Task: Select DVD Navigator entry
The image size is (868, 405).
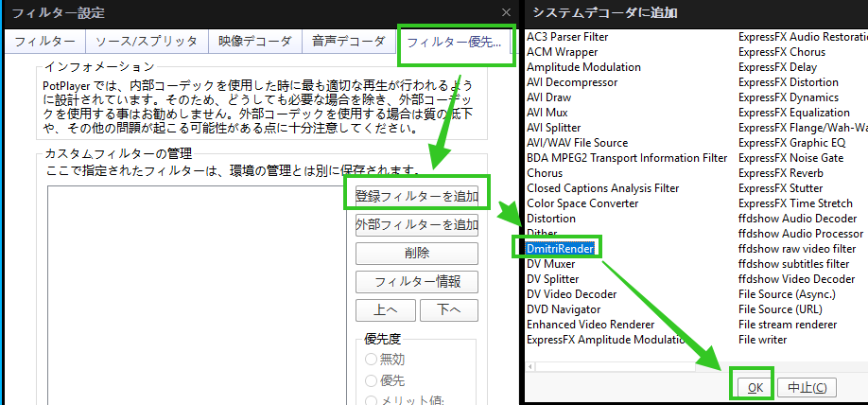Action: 564,309
